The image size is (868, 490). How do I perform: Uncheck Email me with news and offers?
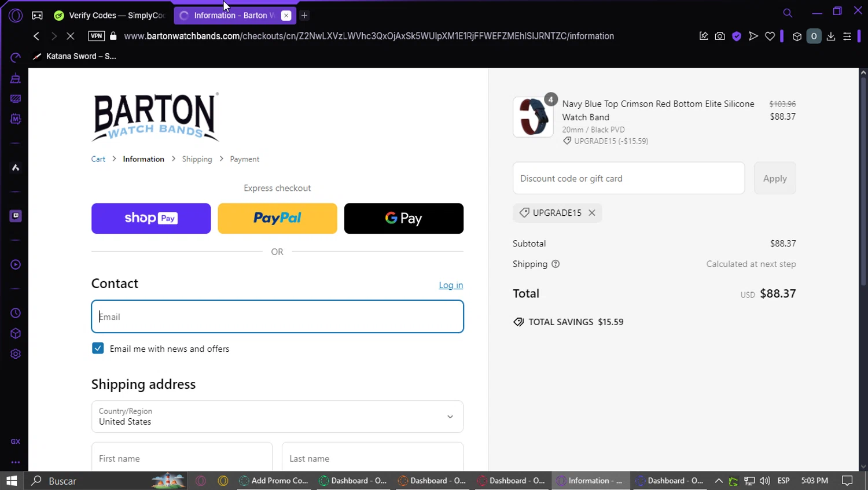click(98, 348)
